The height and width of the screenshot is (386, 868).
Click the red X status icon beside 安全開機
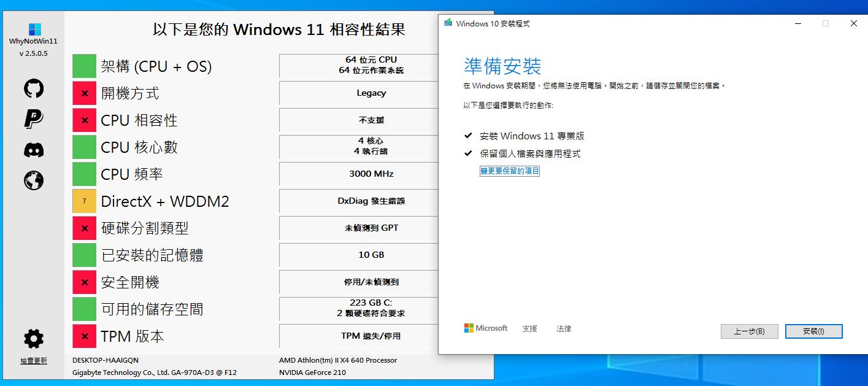84,282
